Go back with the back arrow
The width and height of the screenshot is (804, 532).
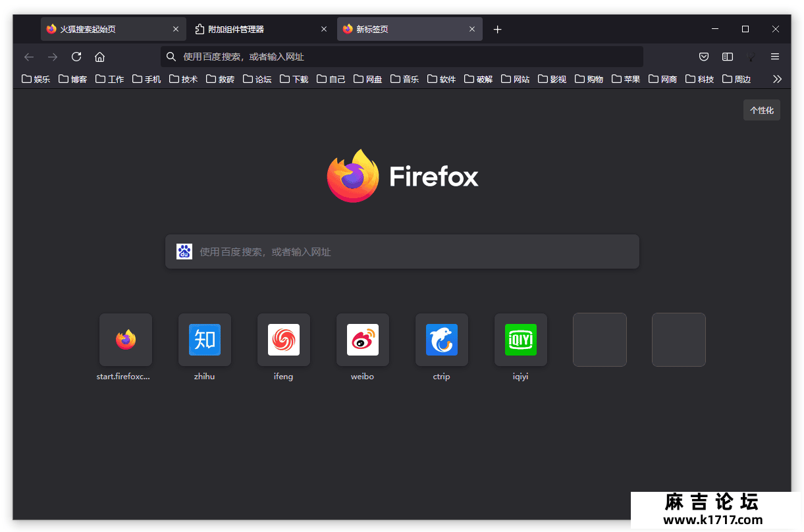pyautogui.click(x=29, y=57)
